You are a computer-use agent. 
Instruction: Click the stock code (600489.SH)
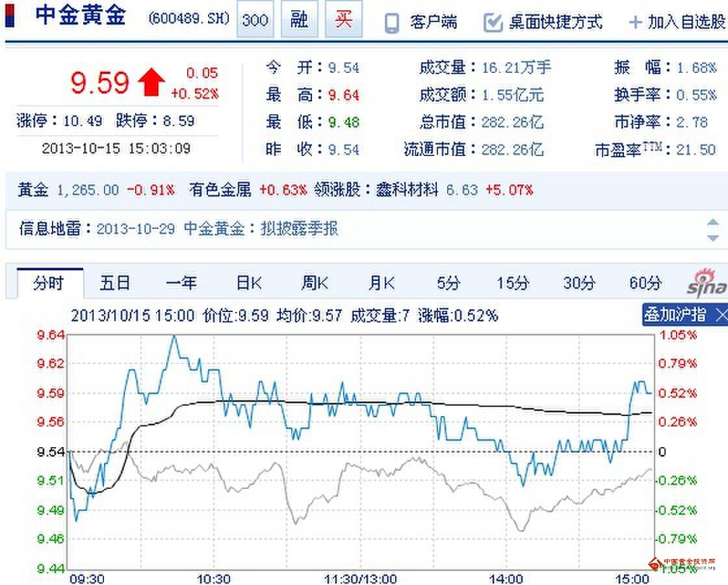click(x=189, y=19)
